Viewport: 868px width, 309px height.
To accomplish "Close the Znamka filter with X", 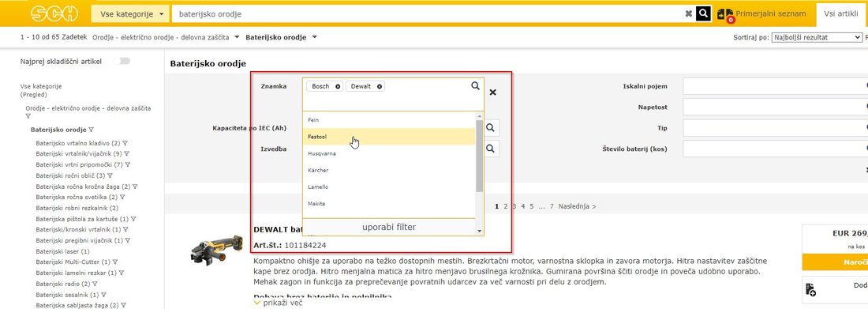I will [x=492, y=92].
